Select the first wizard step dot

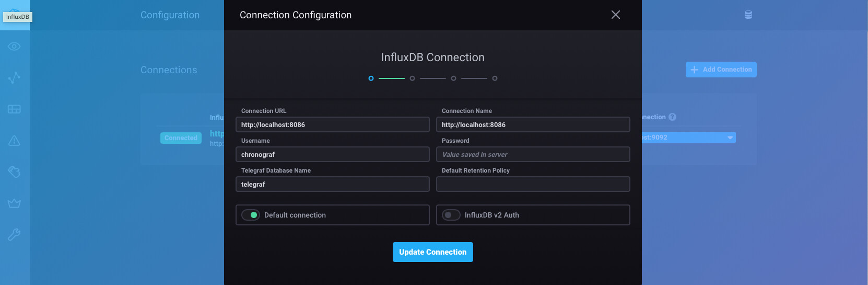click(x=371, y=78)
